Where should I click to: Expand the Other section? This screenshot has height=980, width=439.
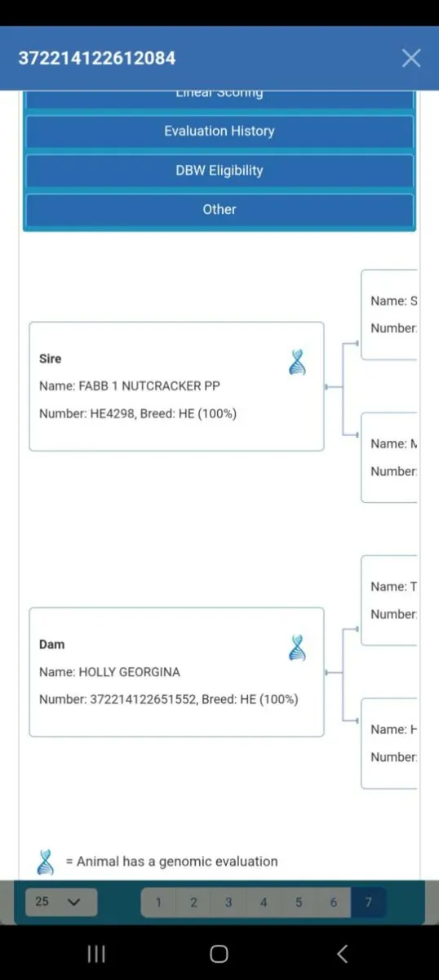(219, 209)
